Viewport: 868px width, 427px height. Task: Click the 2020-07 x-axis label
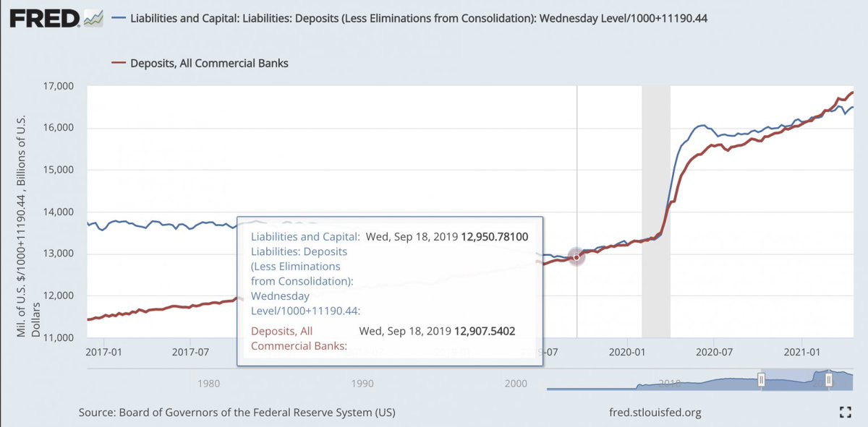click(x=713, y=353)
